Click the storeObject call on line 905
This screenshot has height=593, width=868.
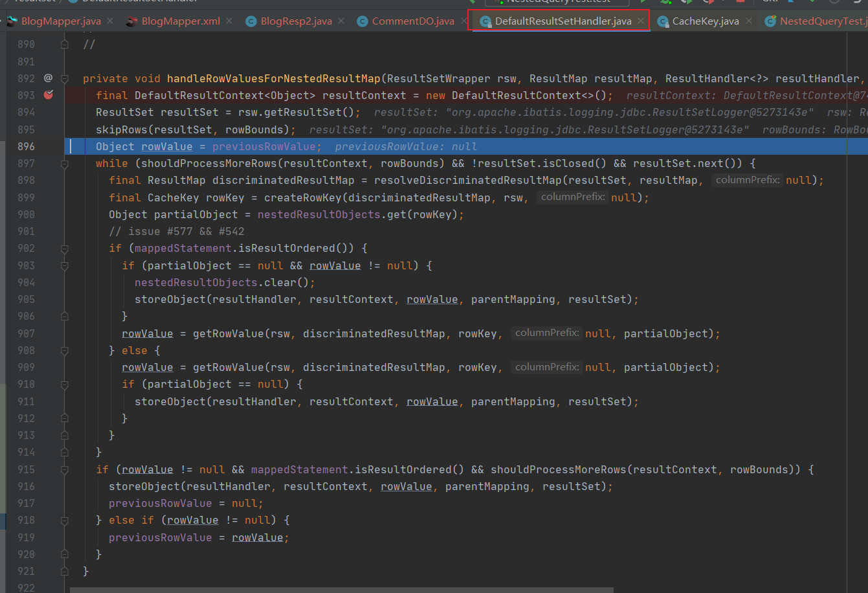pyautogui.click(x=170, y=299)
